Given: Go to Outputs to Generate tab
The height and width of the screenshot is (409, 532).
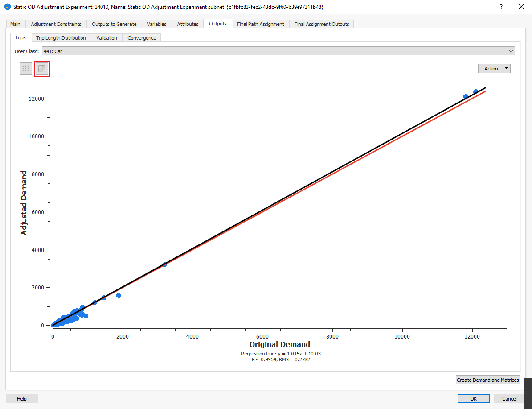Looking at the screenshot, I should tap(114, 24).
